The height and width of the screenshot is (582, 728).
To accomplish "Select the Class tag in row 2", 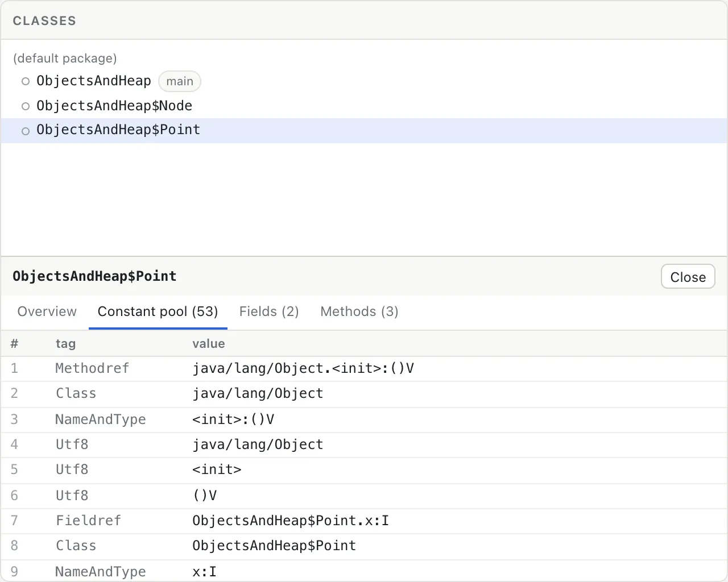I will pos(76,393).
